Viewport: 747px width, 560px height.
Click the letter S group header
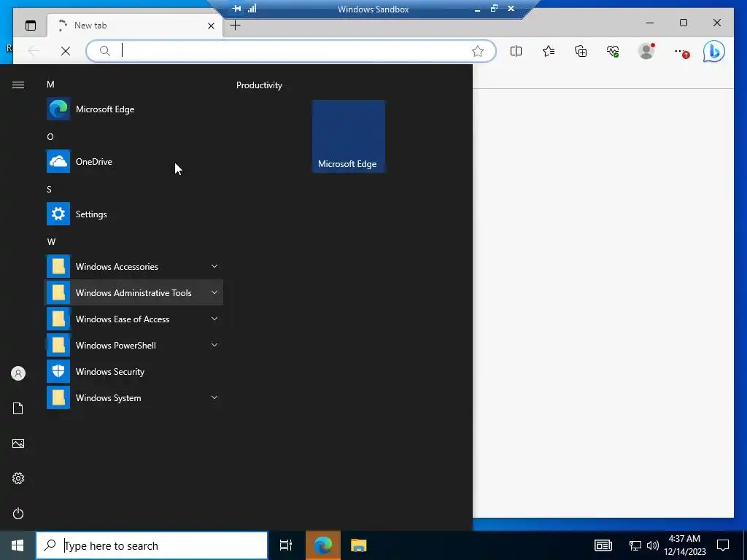tap(49, 189)
